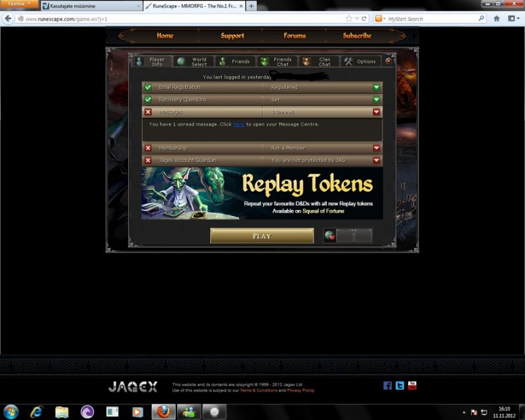Click the search magnifier icon
The width and height of the screenshot is (525, 420).
(x=481, y=18)
